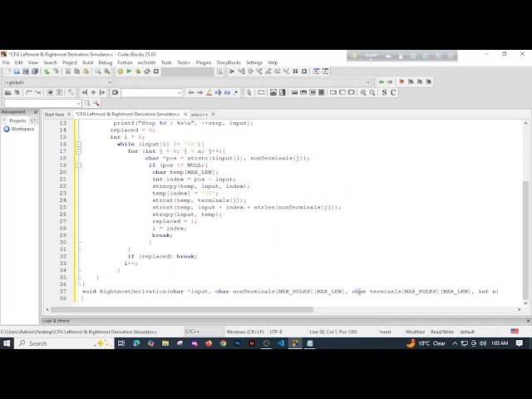Start debugging with the Debug/Continue arrow

coord(232,71)
